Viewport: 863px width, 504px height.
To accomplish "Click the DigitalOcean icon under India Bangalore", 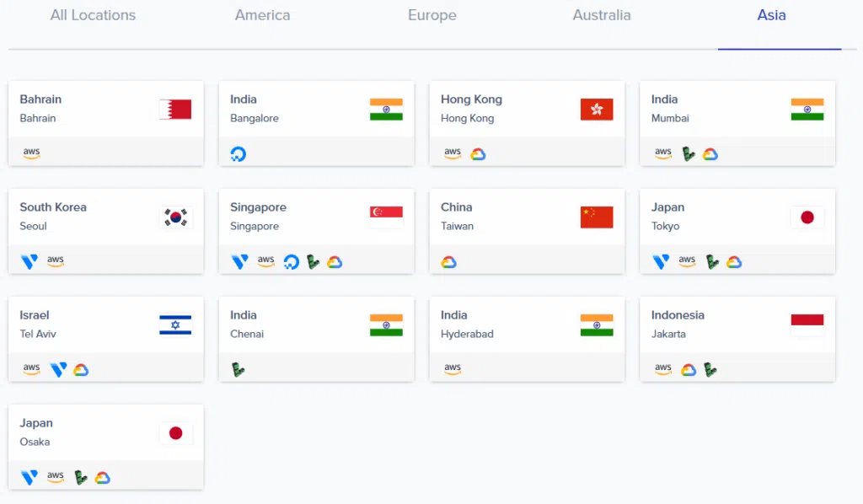I will point(239,154).
